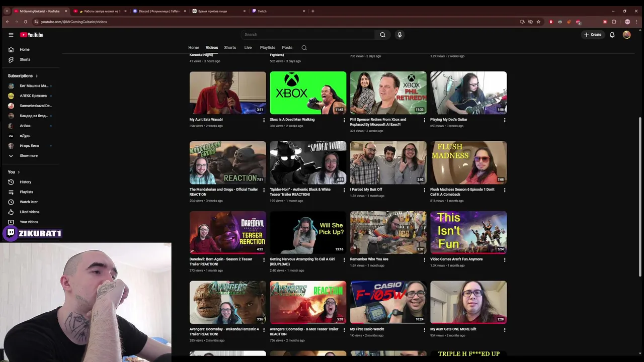This screenshot has height=362, width=644.
Task: Switch to channel Playlists tab
Action: click(x=267, y=48)
